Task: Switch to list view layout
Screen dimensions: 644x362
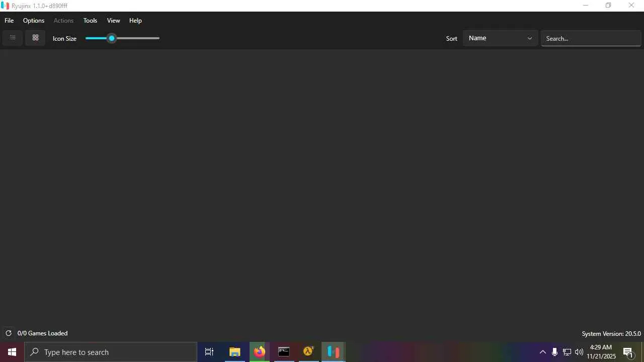Action: click(x=13, y=38)
